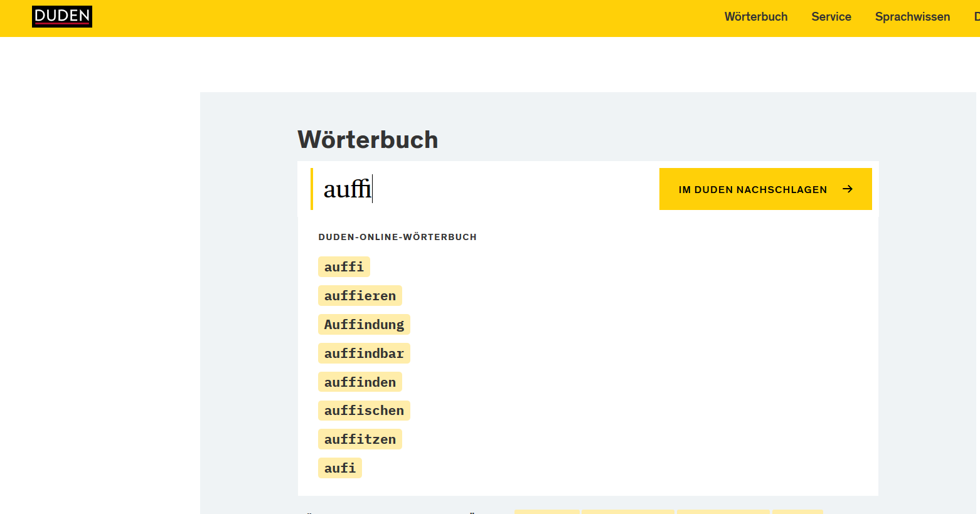Click the Duden-Online-Wörterbuch section label
This screenshot has width=980, height=514.
[397, 237]
